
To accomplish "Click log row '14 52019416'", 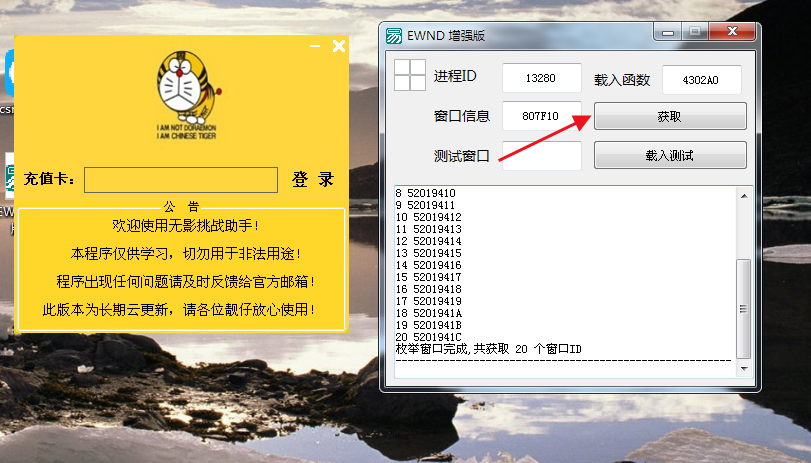I will click(x=428, y=265).
